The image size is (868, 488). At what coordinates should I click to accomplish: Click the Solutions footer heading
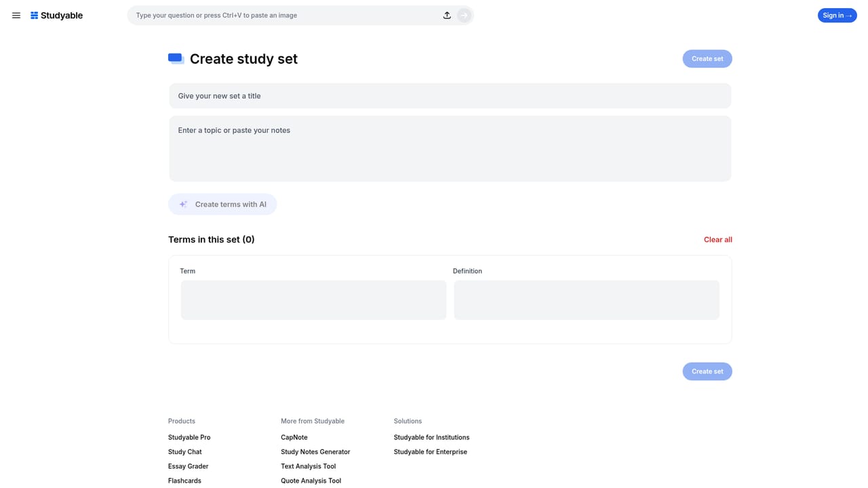click(x=408, y=422)
